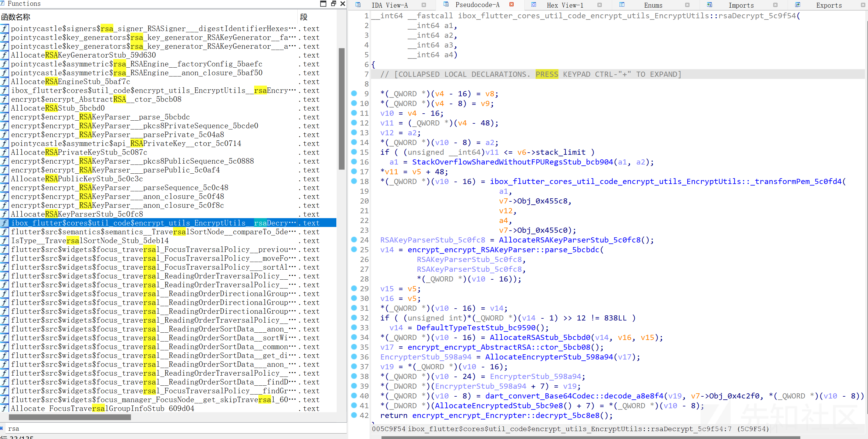Toggle breakpoint dot on line 18
Screen dimensions: 868x439
354,181
